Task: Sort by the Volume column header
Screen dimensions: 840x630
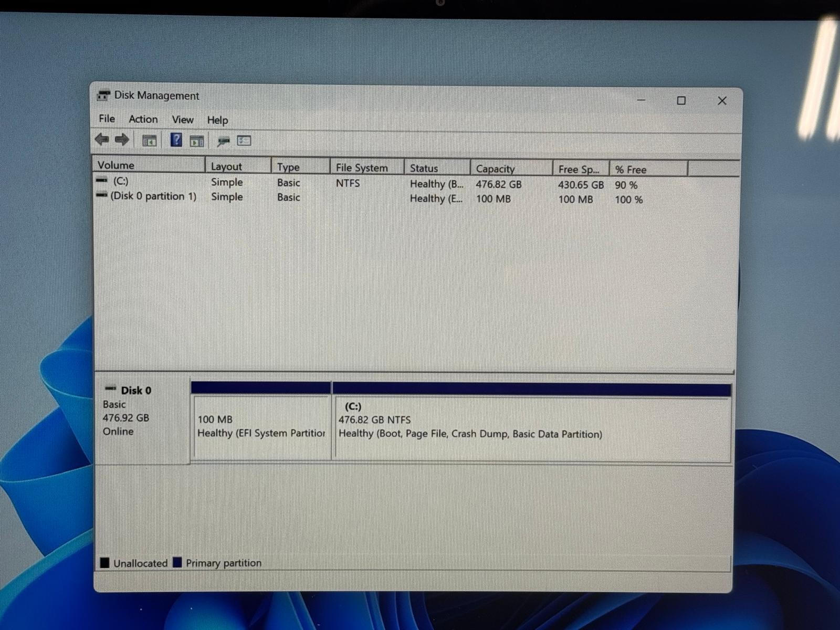Action: click(149, 165)
